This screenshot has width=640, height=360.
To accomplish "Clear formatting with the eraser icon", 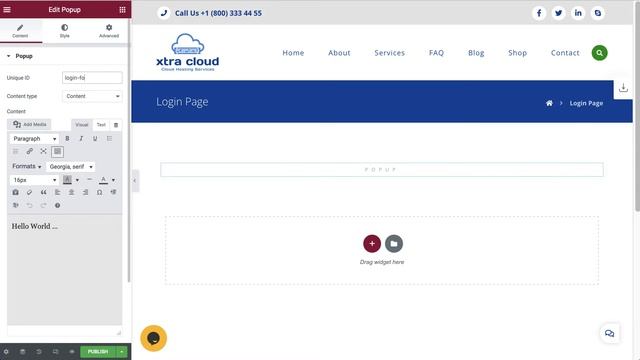I will (x=29, y=192).
